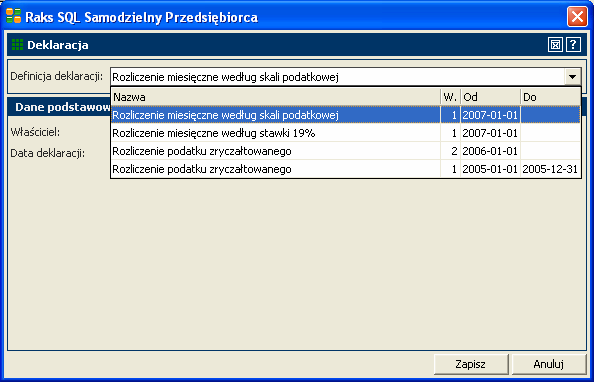
Task: Click the panel restore icon next to the help button
Action: click(x=555, y=45)
